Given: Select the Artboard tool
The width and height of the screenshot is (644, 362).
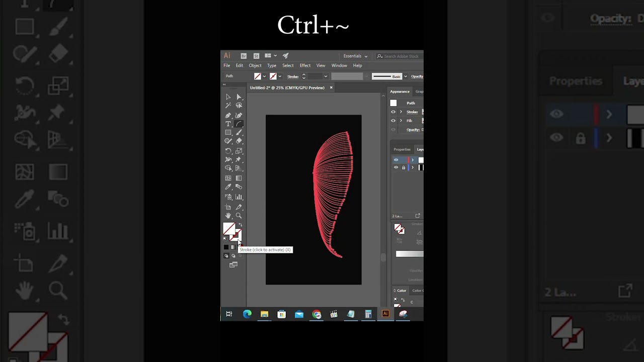Looking at the screenshot, I should (228, 207).
